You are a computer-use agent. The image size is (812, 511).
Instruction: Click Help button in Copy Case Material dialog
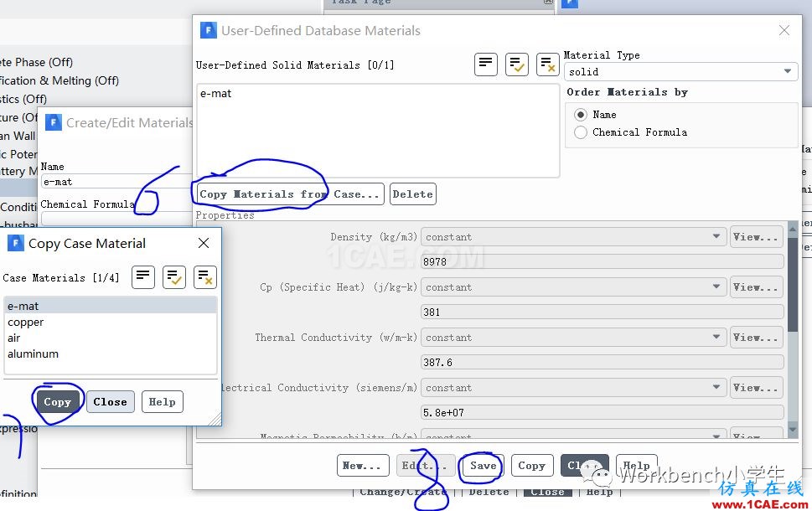pos(162,402)
